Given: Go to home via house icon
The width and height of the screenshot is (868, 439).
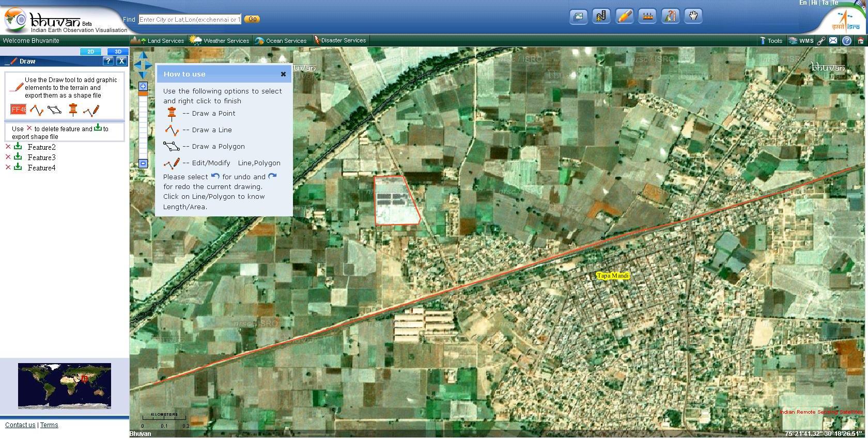Looking at the screenshot, I should pyautogui.click(x=860, y=40).
